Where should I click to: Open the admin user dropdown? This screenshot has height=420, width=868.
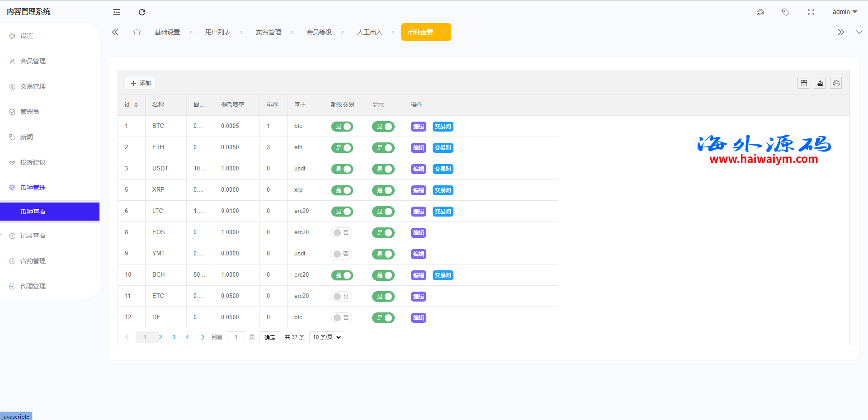tap(844, 12)
